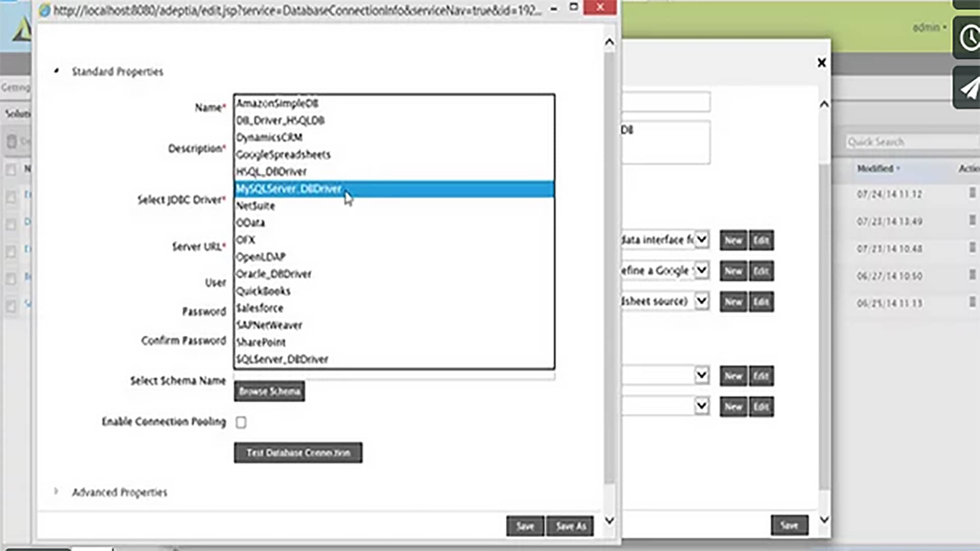The height and width of the screenshot is (551, 980).
Task: Toggle the select-all checkbox in the table header
Action: (x=11, y=169)
